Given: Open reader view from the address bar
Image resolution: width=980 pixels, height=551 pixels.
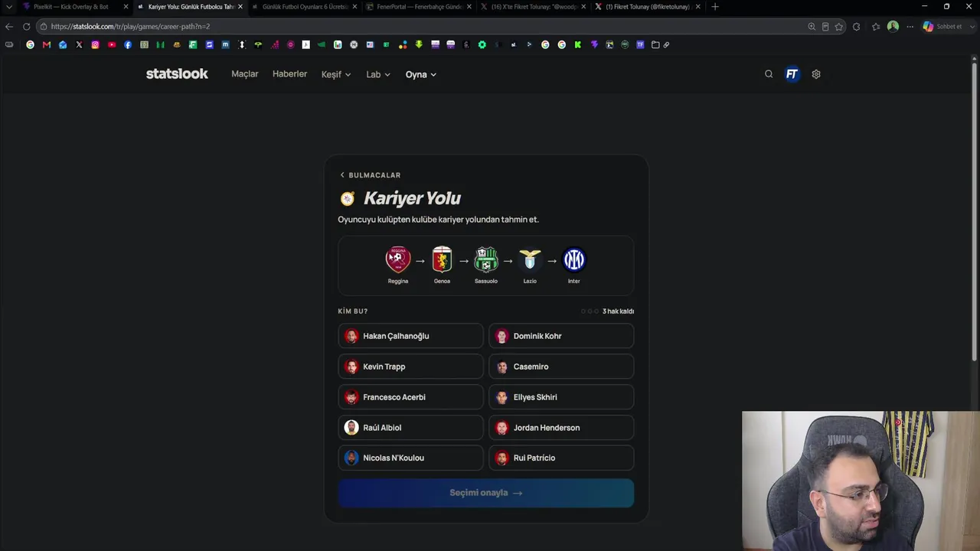Looking at the screenshot, I should 825,26.
